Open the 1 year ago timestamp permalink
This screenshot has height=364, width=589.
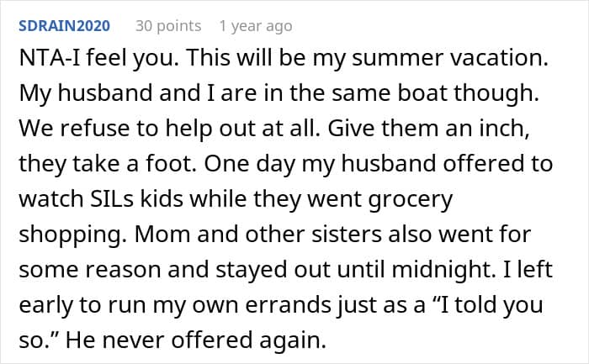[256, 26]
